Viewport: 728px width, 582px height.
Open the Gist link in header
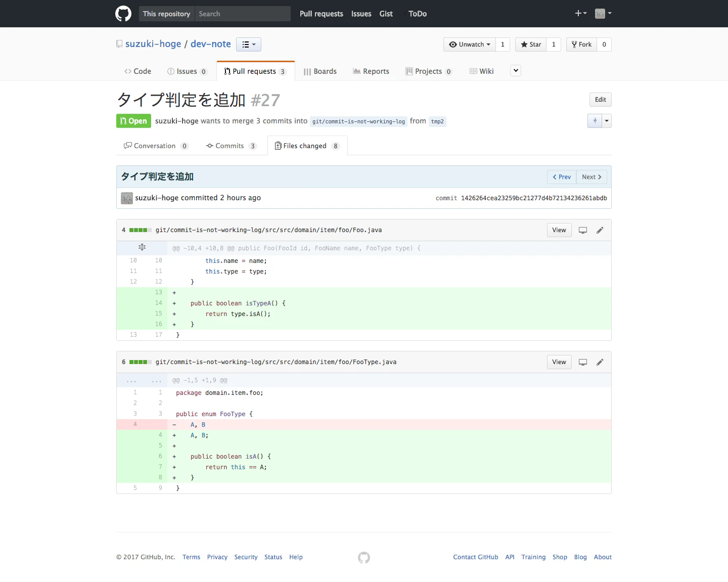coord(386,14)
